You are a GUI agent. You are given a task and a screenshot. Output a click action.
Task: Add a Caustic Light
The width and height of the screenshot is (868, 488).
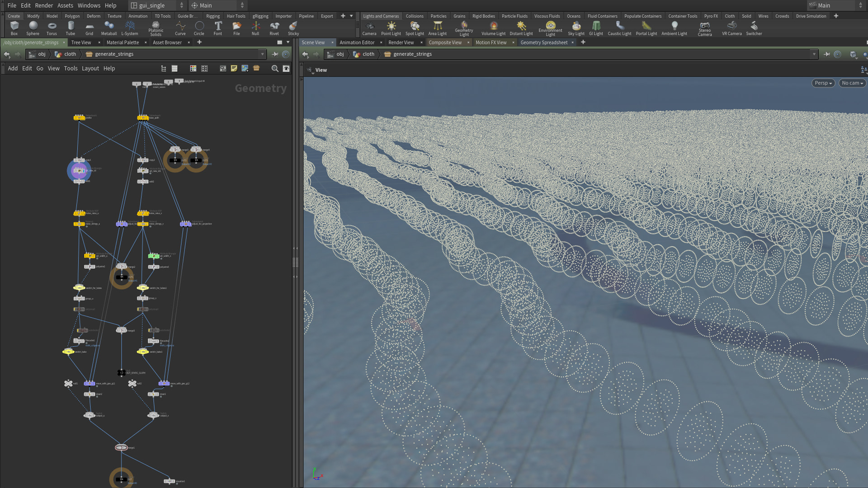619,28
